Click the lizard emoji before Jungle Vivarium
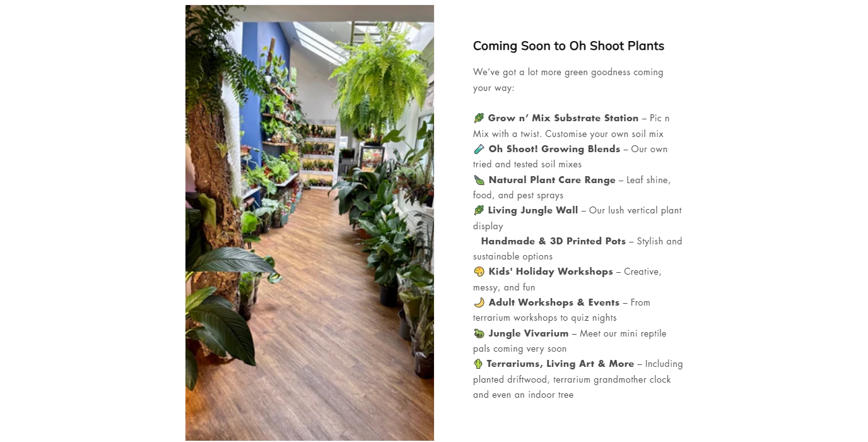The image size is (868, 442). click(479, 333)
